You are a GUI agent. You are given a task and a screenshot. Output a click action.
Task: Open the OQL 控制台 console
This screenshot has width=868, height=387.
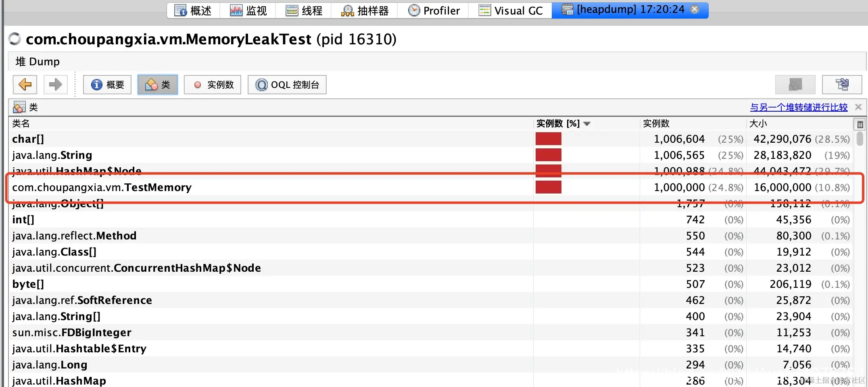point(287,85)
